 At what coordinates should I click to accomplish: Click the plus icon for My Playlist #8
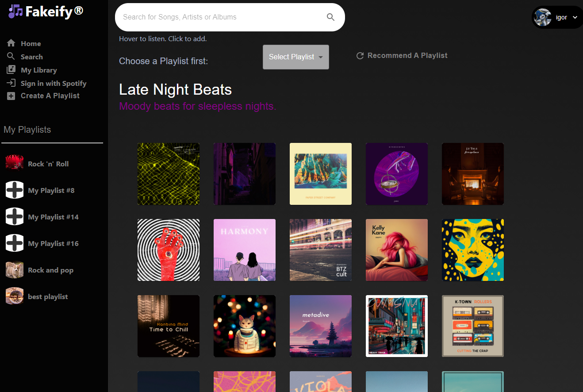[x=15, y=190]
